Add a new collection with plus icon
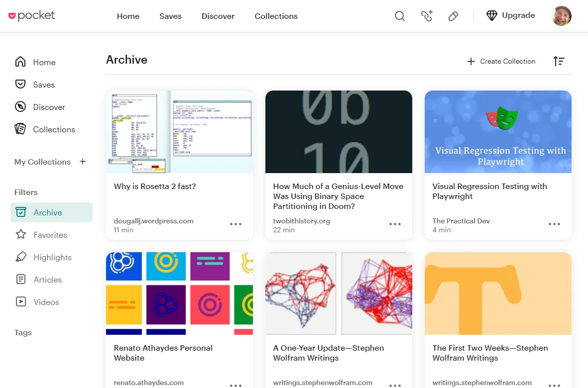 pos(83,162)
